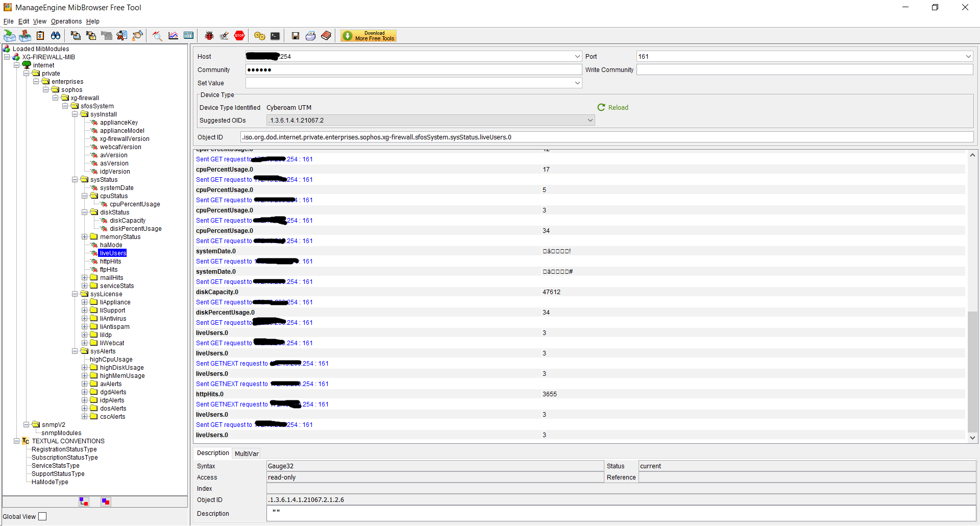Click the Save results floppy icon
The image size is (980, 526).
pyautogui.click(x=295, y=36)
